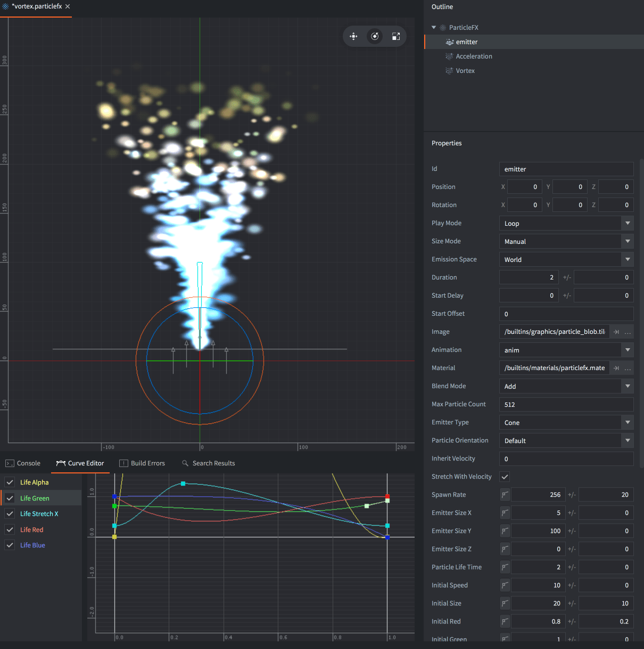Viewport: 644px width, 649px height.
Task: Uncheck Life Alpha in the Curve Editor
Action: 10,482
